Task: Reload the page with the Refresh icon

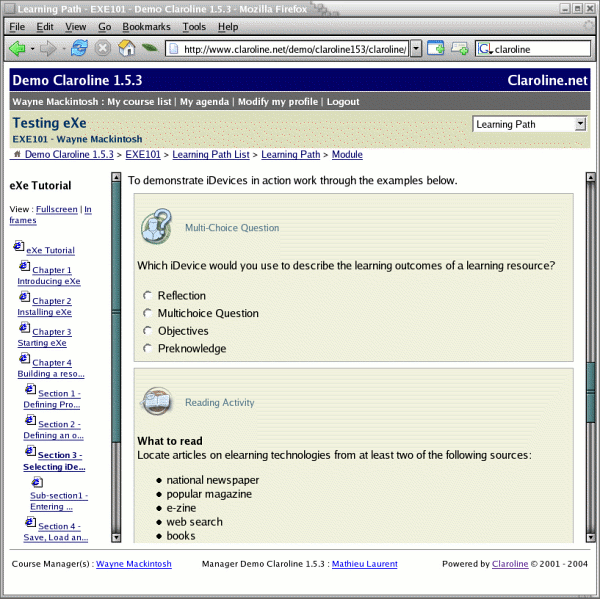Action: [79, 49]
